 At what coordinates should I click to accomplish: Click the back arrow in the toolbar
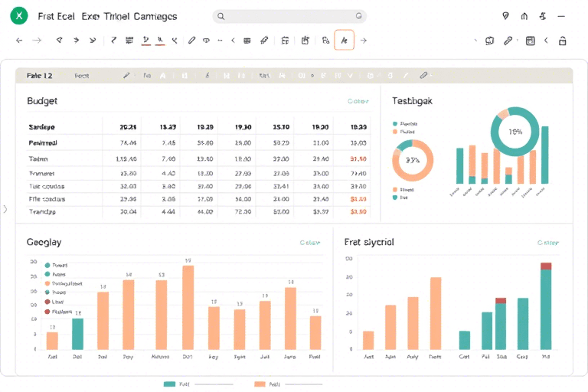tap(19, 41)
